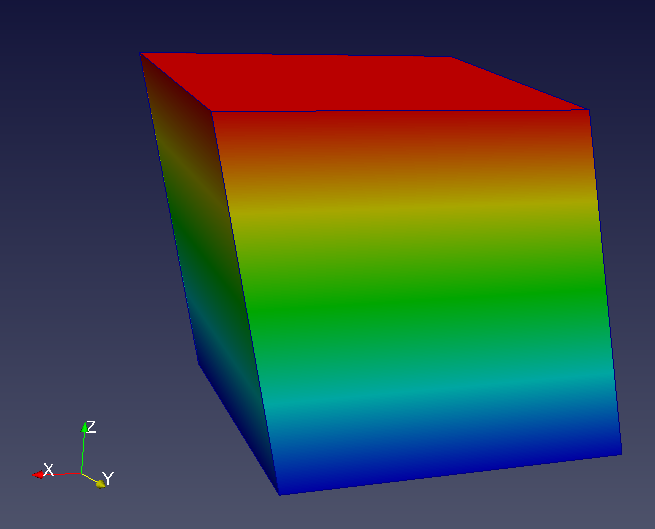Select the dark shaded left cube face
Screen dimensions: 655x529
click(209, 272)
